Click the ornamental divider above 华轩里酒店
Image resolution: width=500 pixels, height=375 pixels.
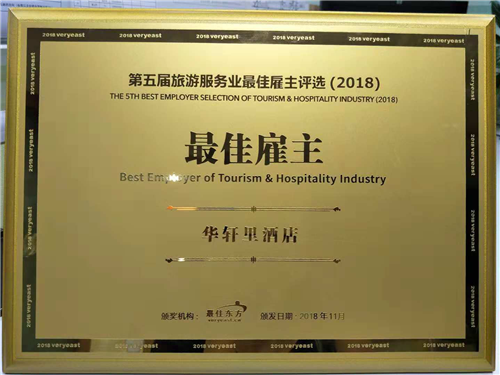tap(253, 209)
